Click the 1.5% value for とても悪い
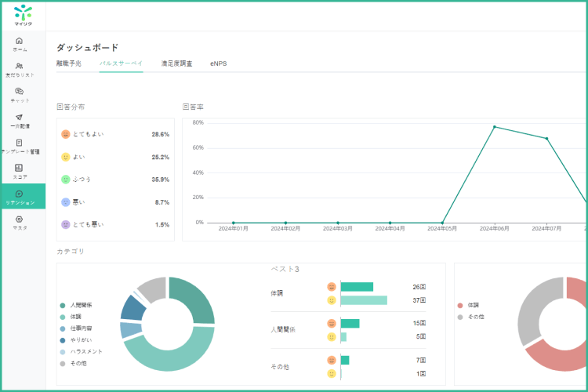 point(162,225)
